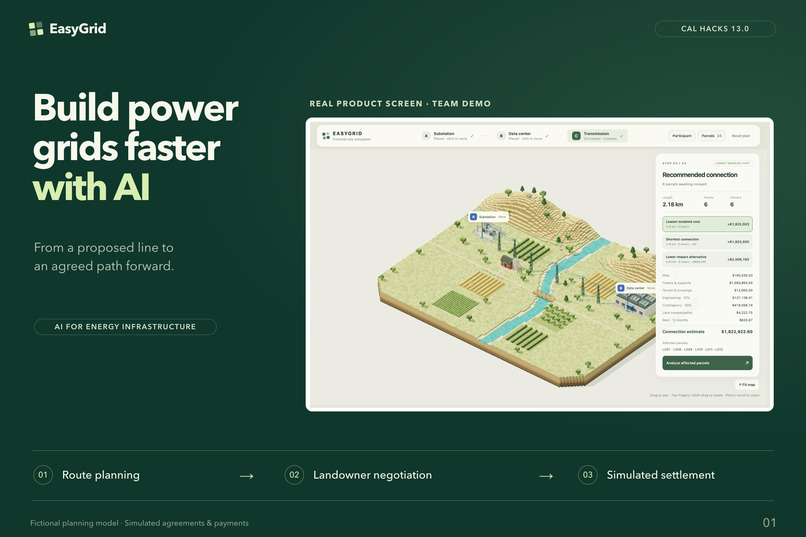Choose the Shortest connection option
Image resolution: width=806 pixels, height=537 pixels.
pyautogui.click(x=707, y=242)
